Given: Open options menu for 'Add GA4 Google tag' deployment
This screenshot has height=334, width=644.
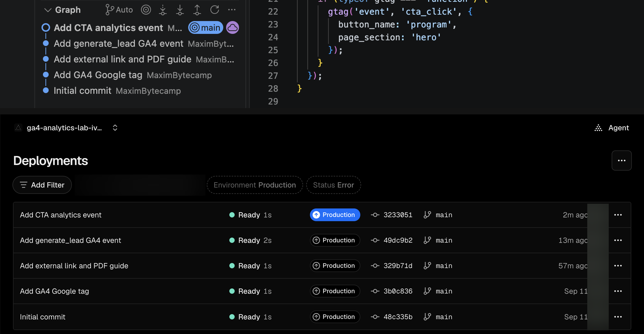Looking at the screenshot, I should (618, 291).
